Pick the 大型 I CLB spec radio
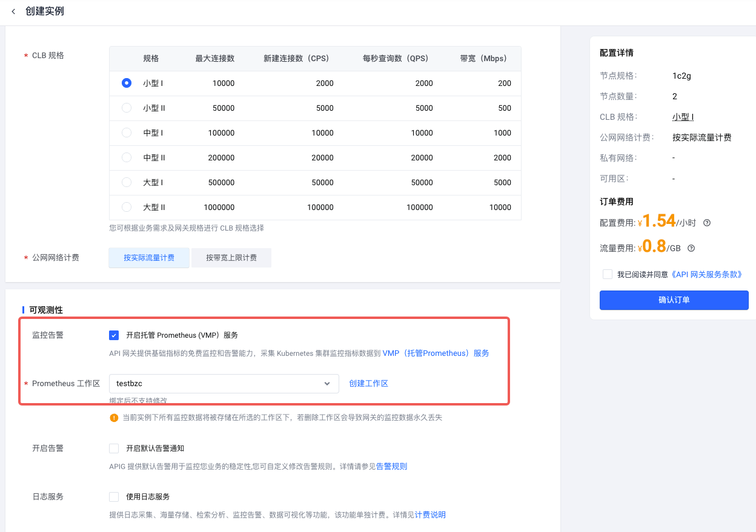The image size is (756, 532). pyautogui.click(x=127, y=182)
